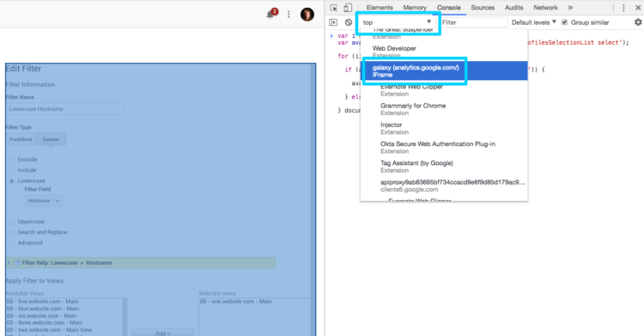The image size is (644, 336).
Task: Select Injector extension context
Action: [444, 128]
